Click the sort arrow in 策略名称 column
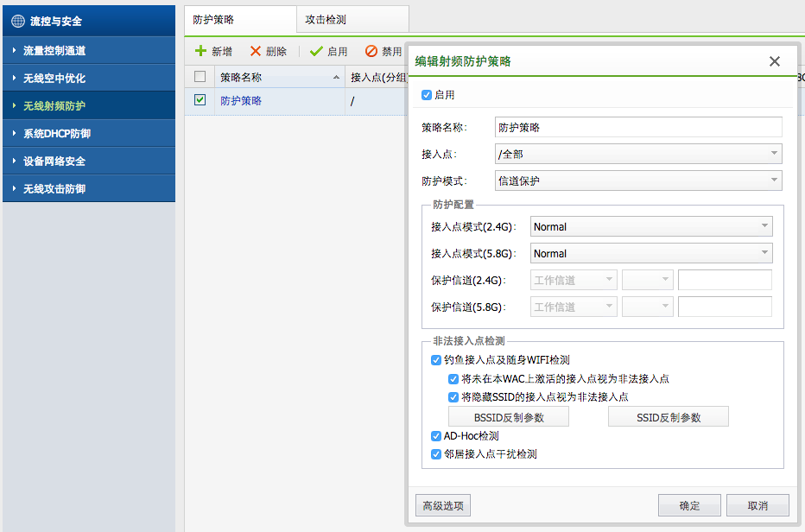This screenshot has width=805, height=532. (x=336, y=78)
